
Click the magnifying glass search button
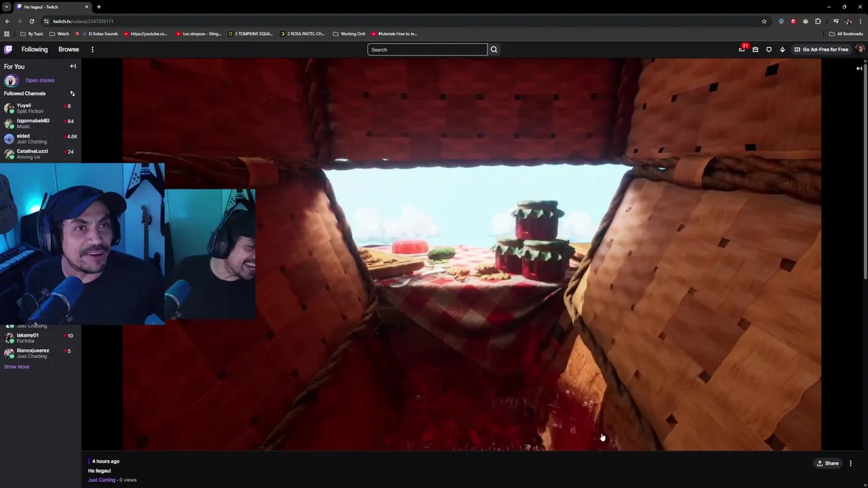(494, 49)
